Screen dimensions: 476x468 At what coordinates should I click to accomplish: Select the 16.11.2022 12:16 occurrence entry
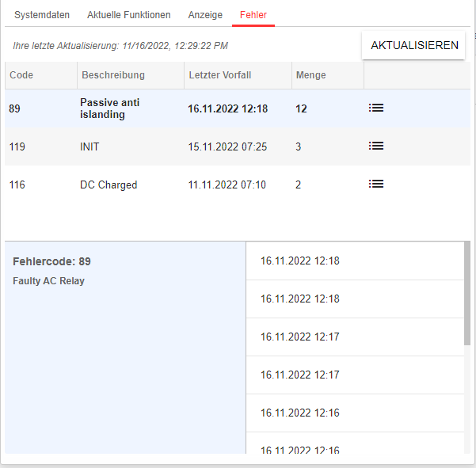[355, 413]
